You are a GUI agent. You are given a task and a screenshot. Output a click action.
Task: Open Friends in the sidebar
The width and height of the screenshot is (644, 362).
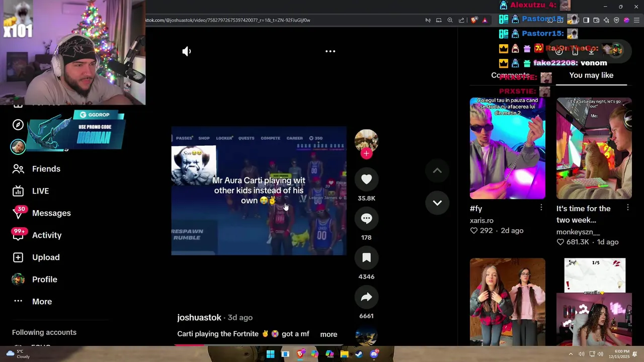[x=46, y=169]
